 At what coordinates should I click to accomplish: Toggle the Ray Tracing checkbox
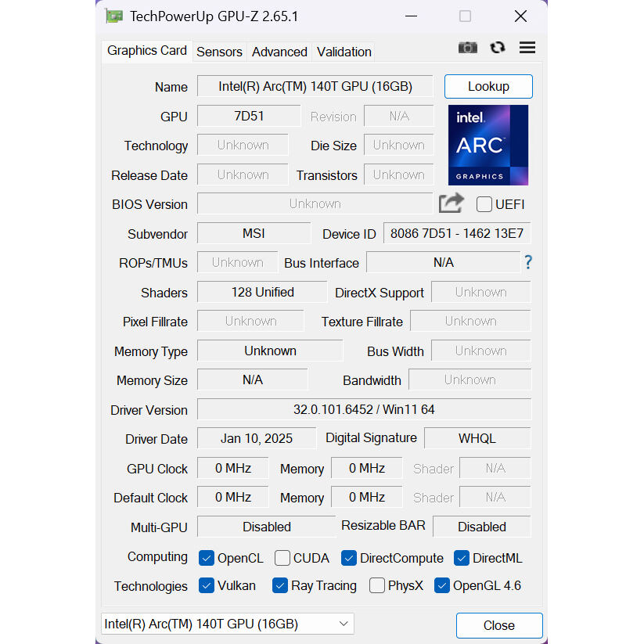(279, 585)
